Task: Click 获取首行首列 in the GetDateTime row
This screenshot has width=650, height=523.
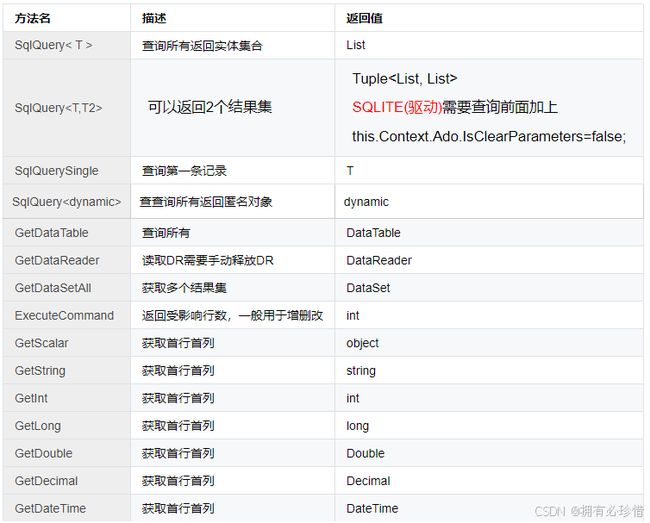Action: [178, 508]
